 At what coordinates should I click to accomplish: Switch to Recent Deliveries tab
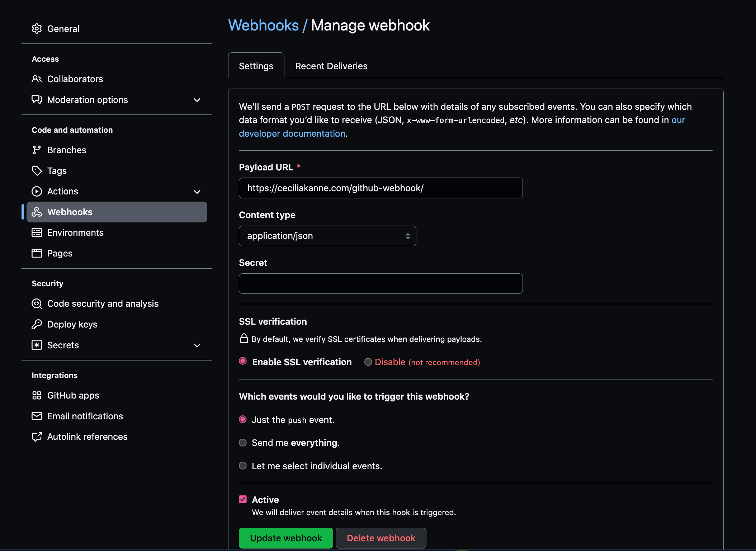coord(331,66)
